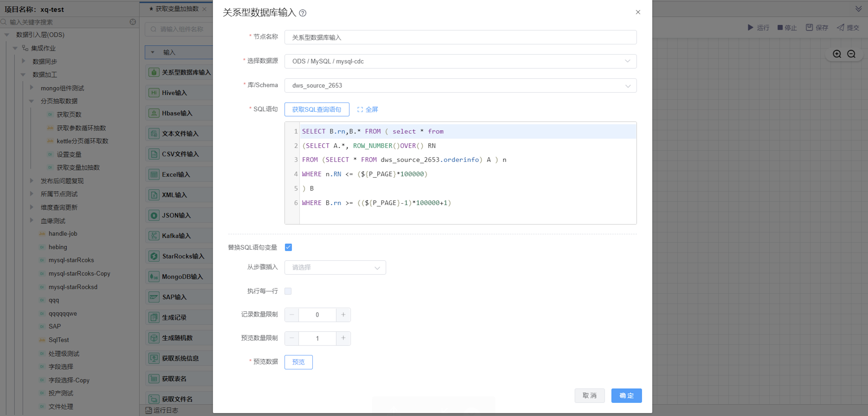Increase 预览数量限制 with plus stepper

click(x=343, y=338)
